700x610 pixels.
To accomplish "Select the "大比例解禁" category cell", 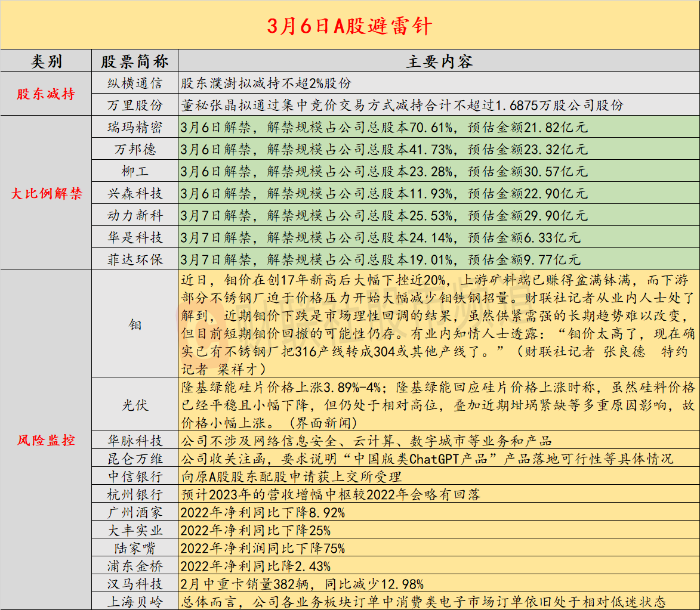I will point(46,193).
